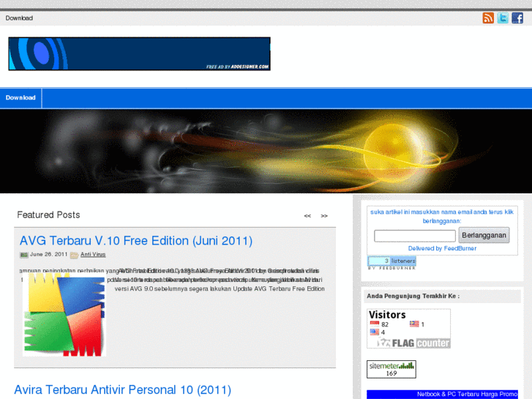Open the Facebook icon in top bar
Image resolution: width=532 pixels, height=399 pixels.
tap(517, 18)
